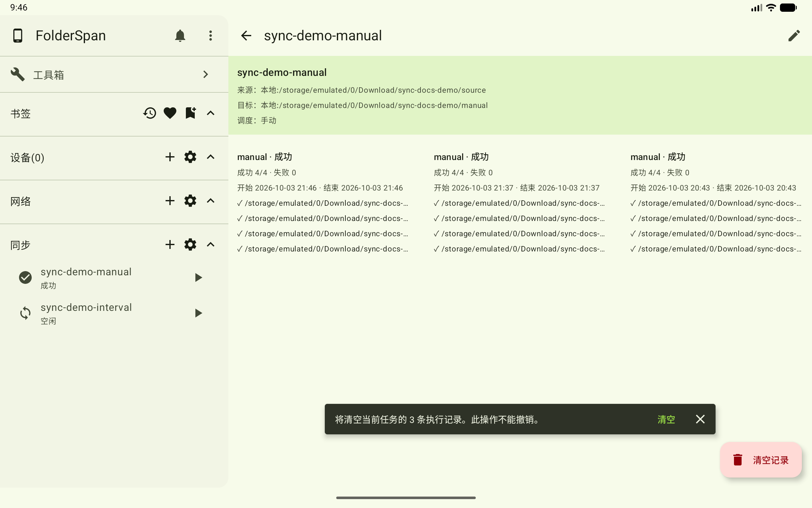Image resolution: width=812 pixels, height=508 pixels.
Task: Confirm 清空 in the snackbar
Action: click(x=666, y=419)
